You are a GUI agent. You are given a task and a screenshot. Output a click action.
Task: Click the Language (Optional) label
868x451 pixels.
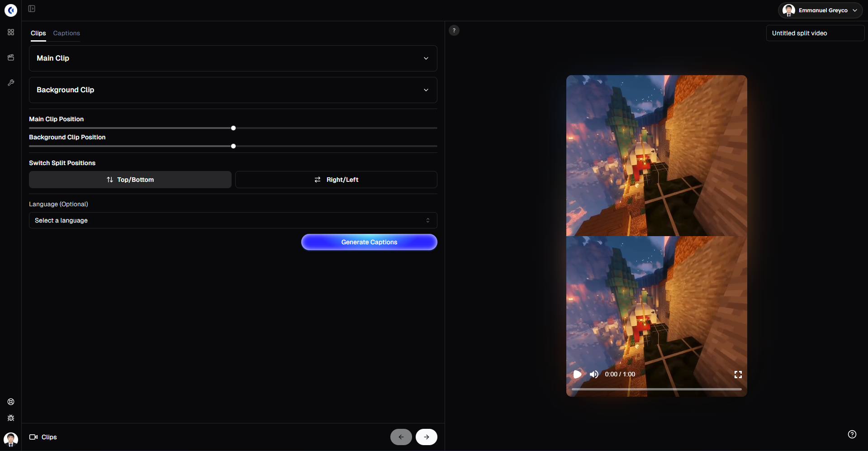point(58,204)
